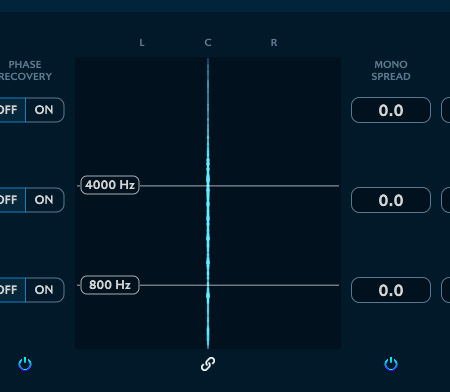Click the middle band Mono Spread value
The height and width of the screenshot is (392, 450).
(x=391, y=200)
